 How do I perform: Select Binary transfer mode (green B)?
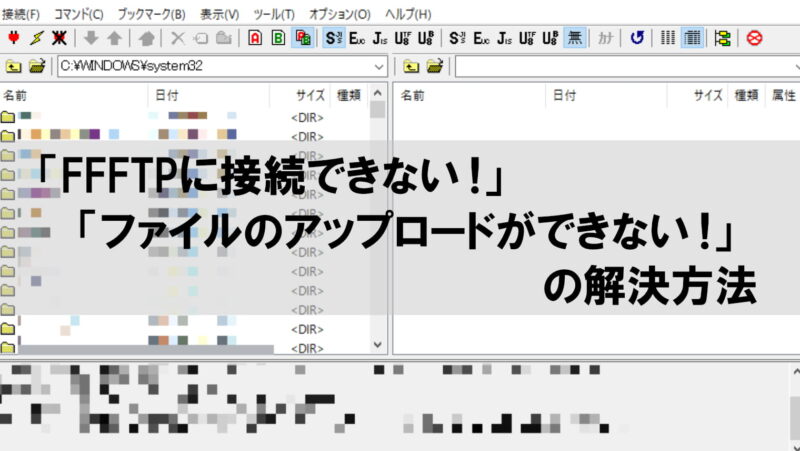coord(279,38)
